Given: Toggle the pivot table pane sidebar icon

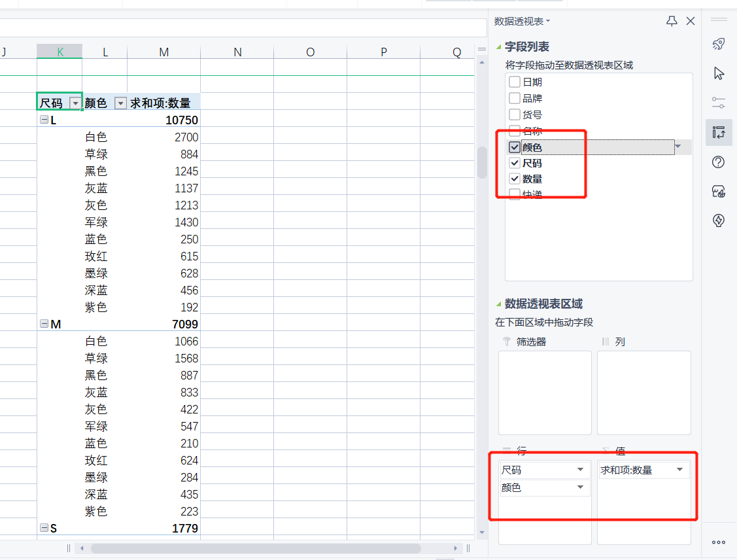Looking at the screenshot, I should coord(719,133).
